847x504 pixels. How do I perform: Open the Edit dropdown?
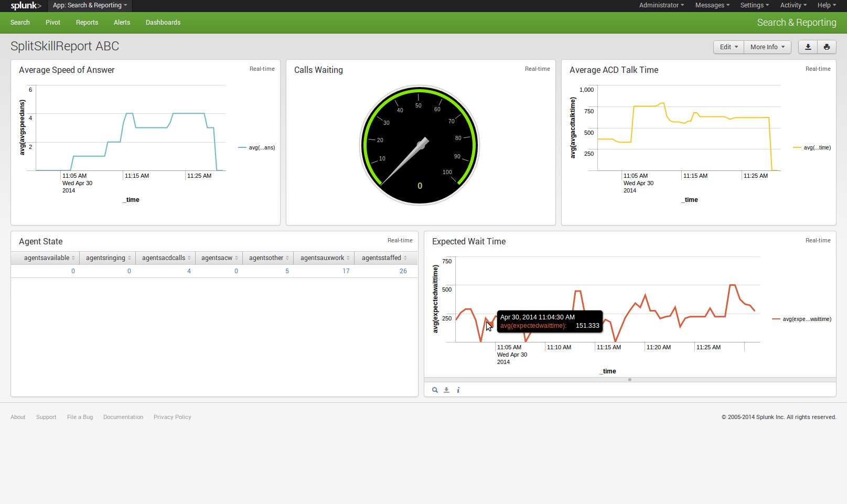click(728, 47)
